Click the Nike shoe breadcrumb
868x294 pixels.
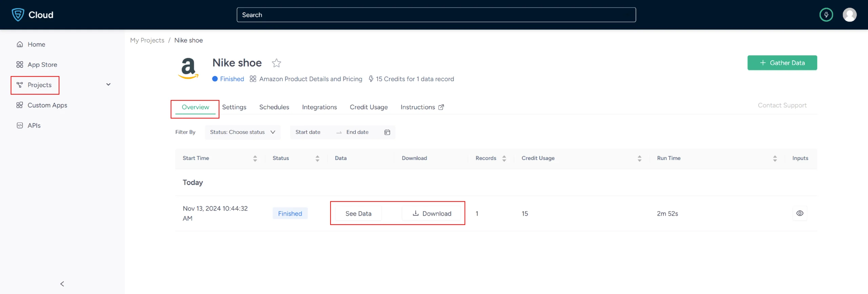pyautogui.click(x=189, y=40)
